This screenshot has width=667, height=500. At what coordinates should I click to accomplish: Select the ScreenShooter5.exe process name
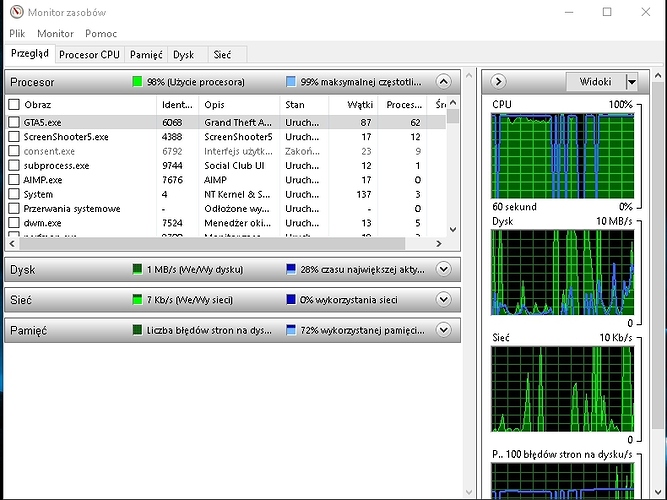point(66,137)
